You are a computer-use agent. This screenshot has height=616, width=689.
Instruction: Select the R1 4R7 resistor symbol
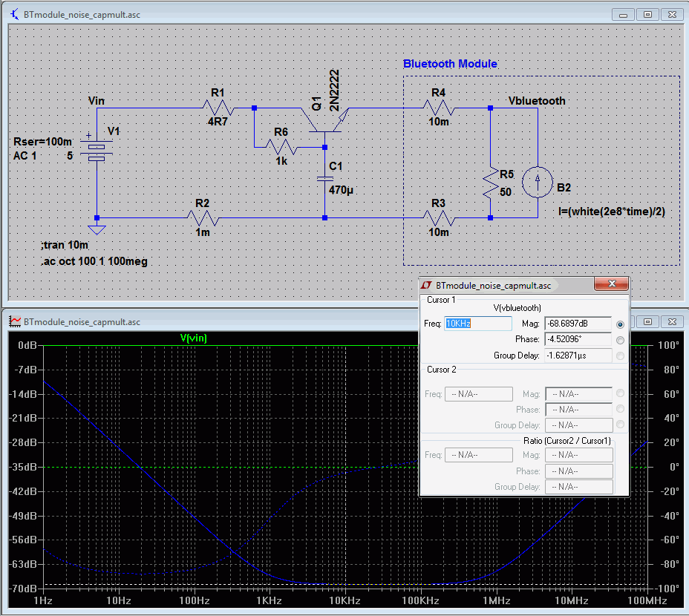217,108
